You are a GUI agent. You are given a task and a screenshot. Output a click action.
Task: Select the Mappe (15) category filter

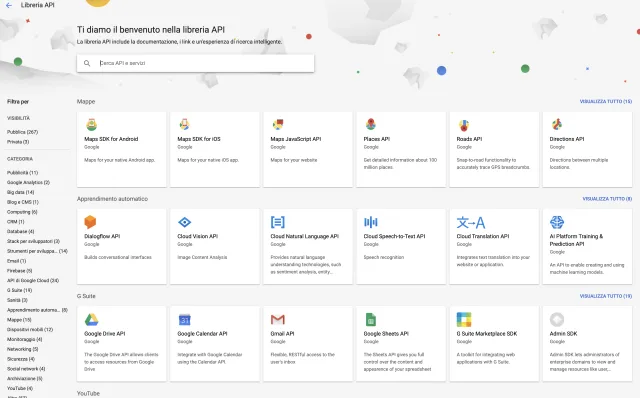(x=19, y=320)
